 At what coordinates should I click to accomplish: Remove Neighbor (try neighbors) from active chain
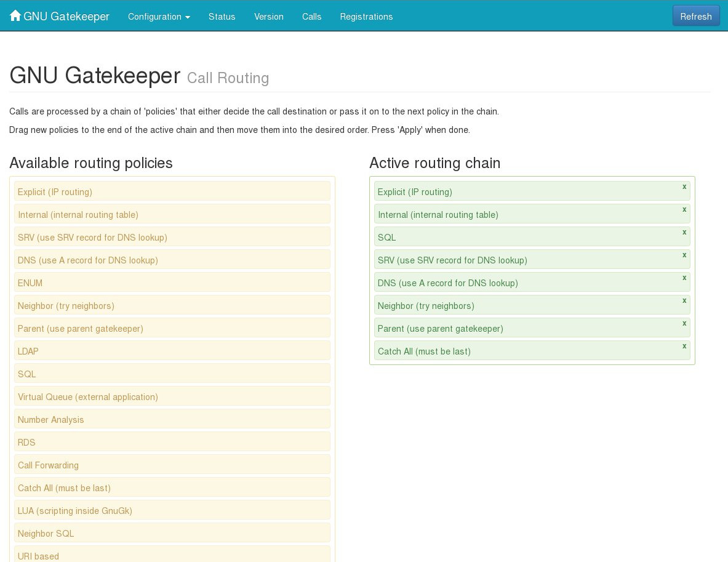684,300
